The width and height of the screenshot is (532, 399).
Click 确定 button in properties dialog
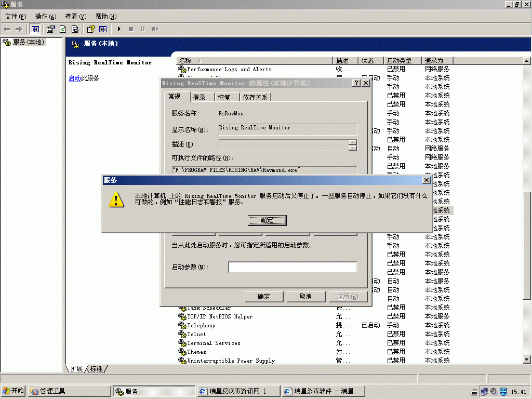click(x=264, y=297)
